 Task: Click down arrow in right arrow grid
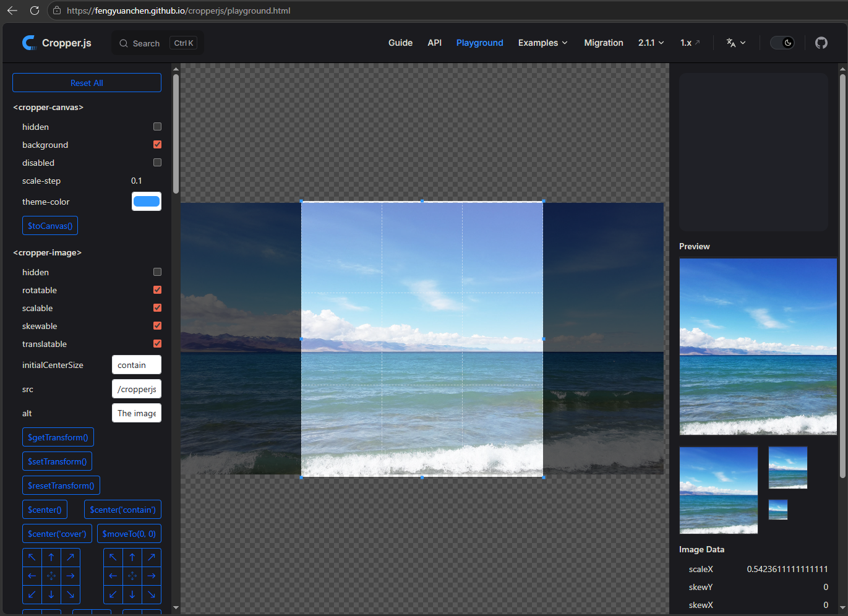pos(132,594)
